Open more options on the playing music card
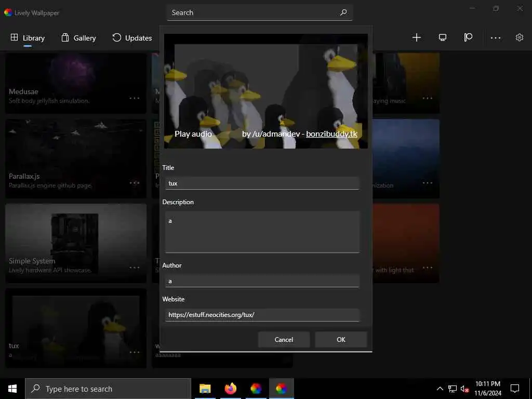 click(x=428, y=98)
